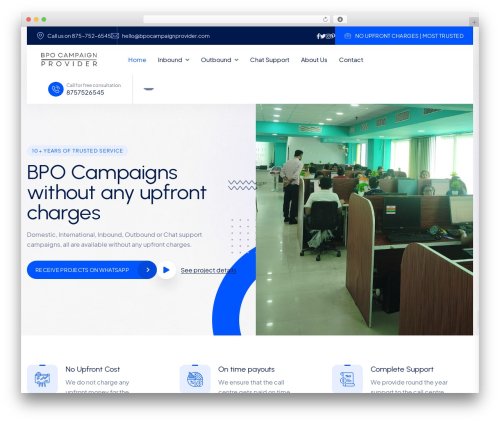The image size is (500, 423).
Task: Click the browser address bar
Action: click(x=236, y=19)
